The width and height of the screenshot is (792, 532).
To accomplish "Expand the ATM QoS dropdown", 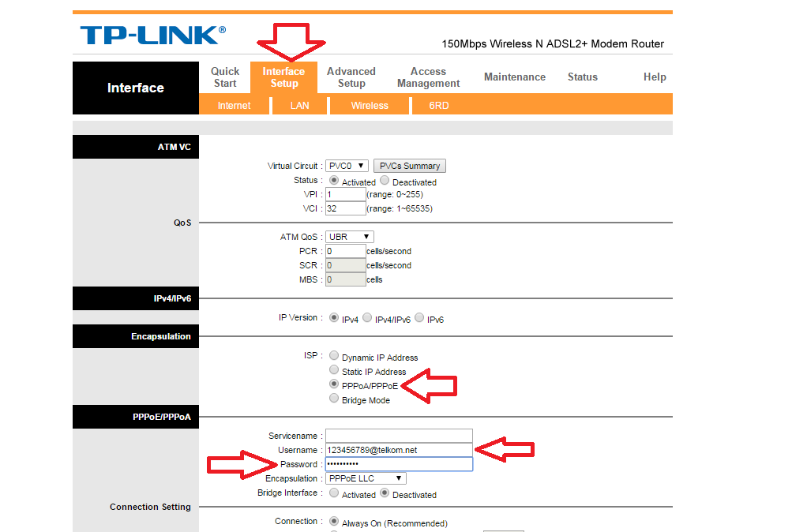I will coord(349,236).
